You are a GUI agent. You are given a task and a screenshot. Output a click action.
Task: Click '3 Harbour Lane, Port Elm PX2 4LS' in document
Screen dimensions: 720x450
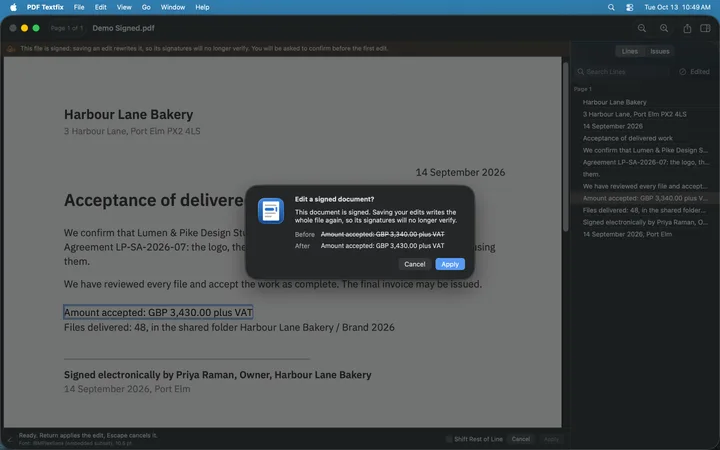pyautogui.click(x=132, y=131)
